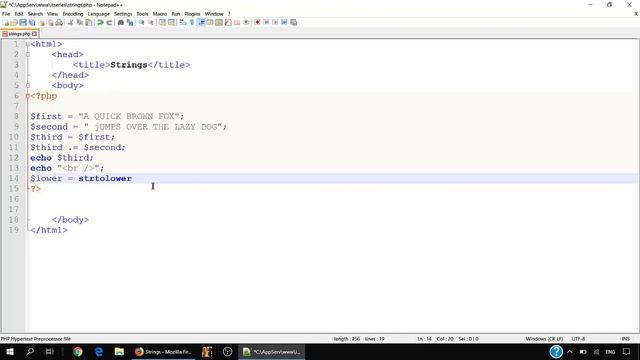This screenshot has height=360, width=640.
Task: Click the Close document toolbar icon
Action: point(42,22)
